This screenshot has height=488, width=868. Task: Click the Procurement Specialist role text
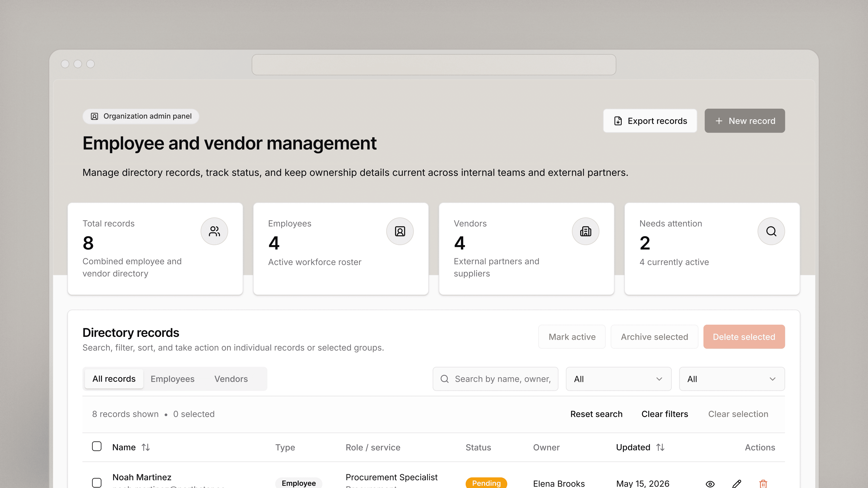pos(392,477)
